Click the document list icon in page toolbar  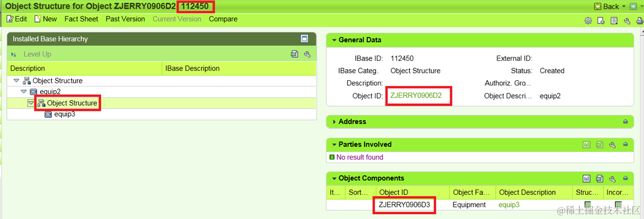tap(614, 20)
